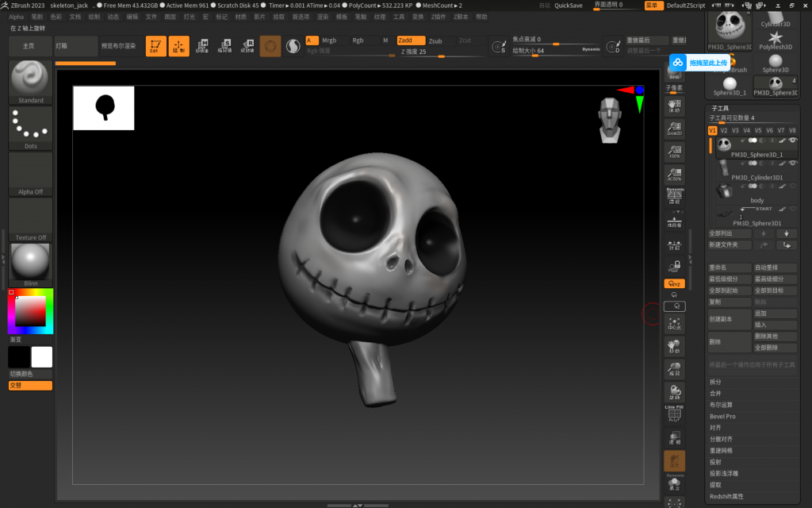Toggle the floor grid icon
The width and height of the screenshot is (812, 508).
(674, 222)
